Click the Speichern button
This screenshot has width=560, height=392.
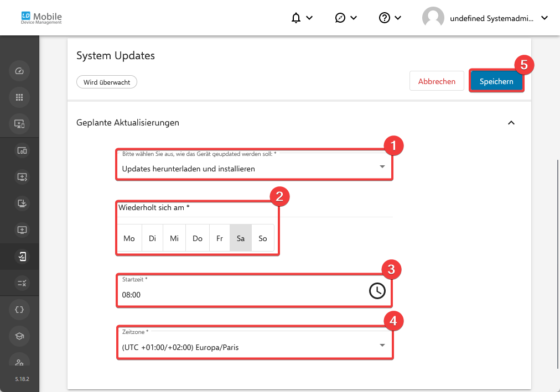coord(496,81)
